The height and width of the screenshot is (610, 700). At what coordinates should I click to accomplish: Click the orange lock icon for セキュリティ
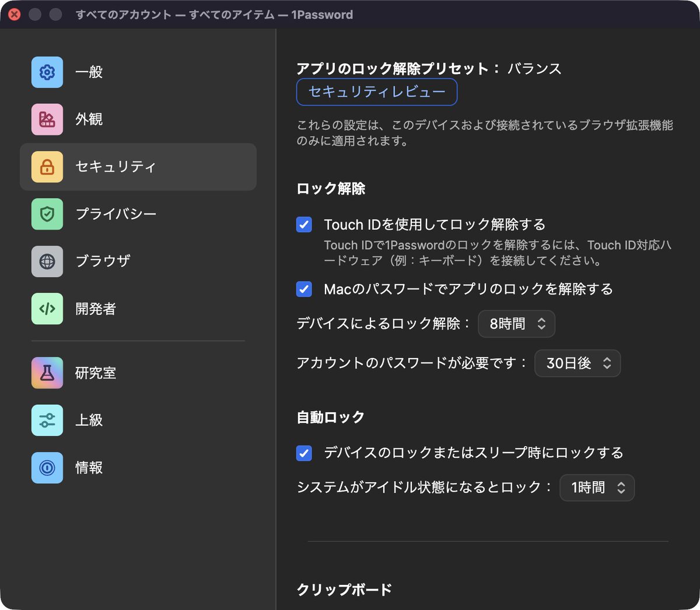tap(47, 167)
